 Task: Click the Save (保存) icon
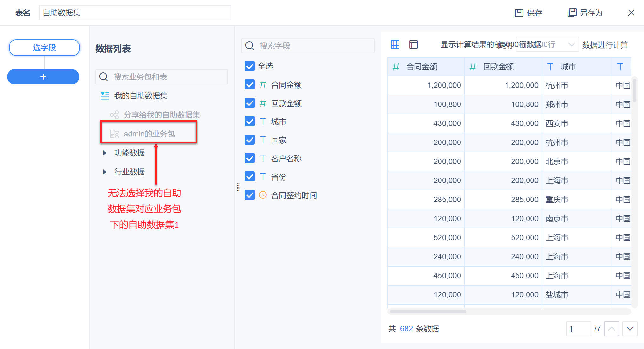(519, 13)
